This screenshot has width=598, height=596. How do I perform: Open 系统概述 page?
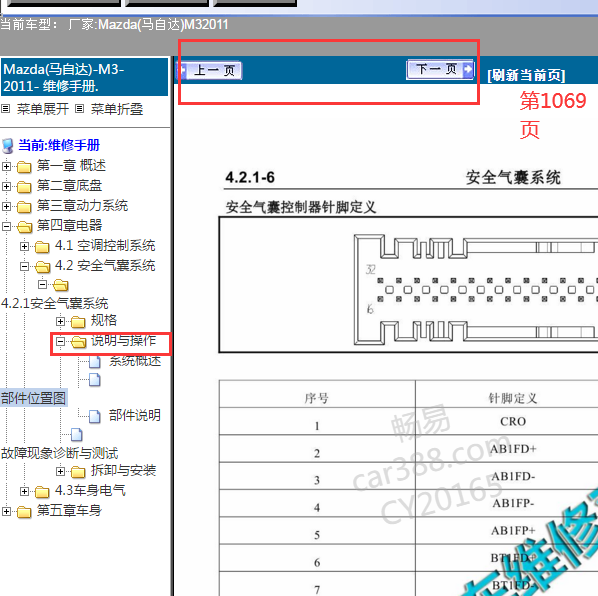[x=135, y=360]
